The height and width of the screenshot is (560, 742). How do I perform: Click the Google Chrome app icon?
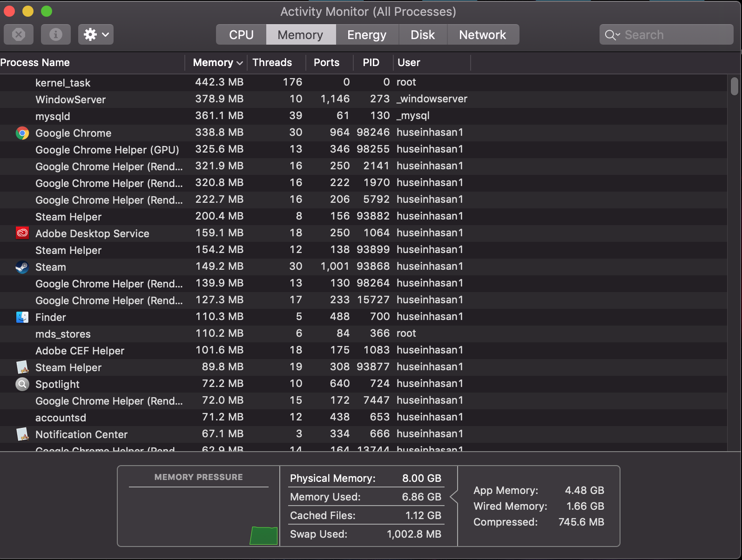pyautogui.click(x=22, y=133)
